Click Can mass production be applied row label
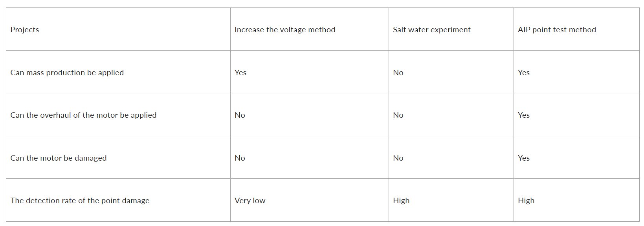The height and width of the screenshot is (226, 644). tap(67, 72)
